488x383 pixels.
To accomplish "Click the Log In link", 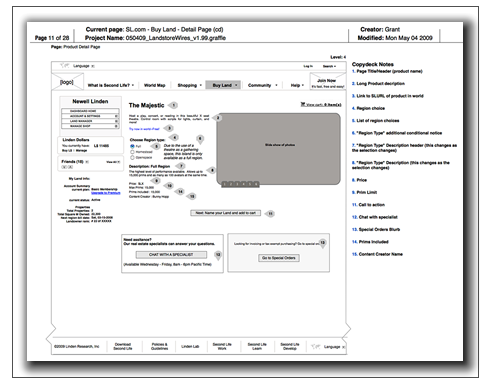I will (308, 66).
